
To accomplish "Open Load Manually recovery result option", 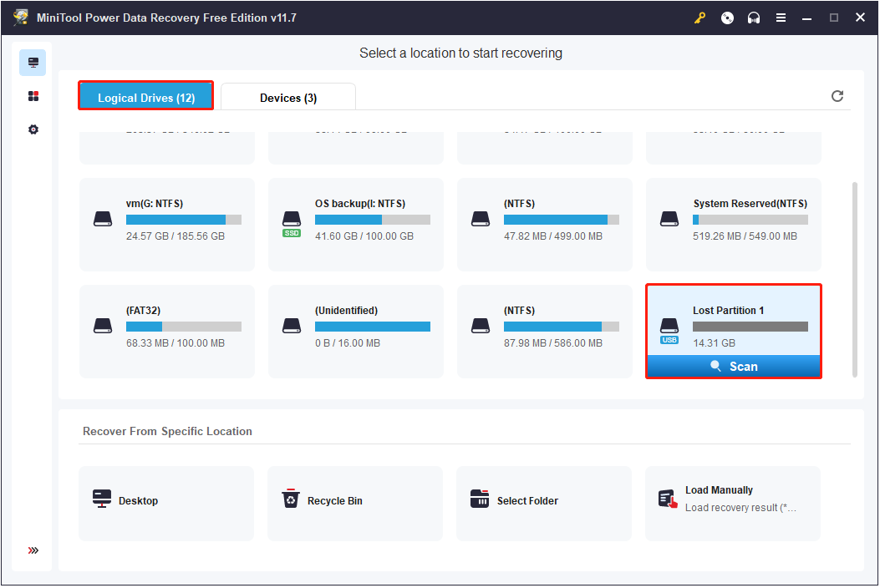I will (732, 504).
